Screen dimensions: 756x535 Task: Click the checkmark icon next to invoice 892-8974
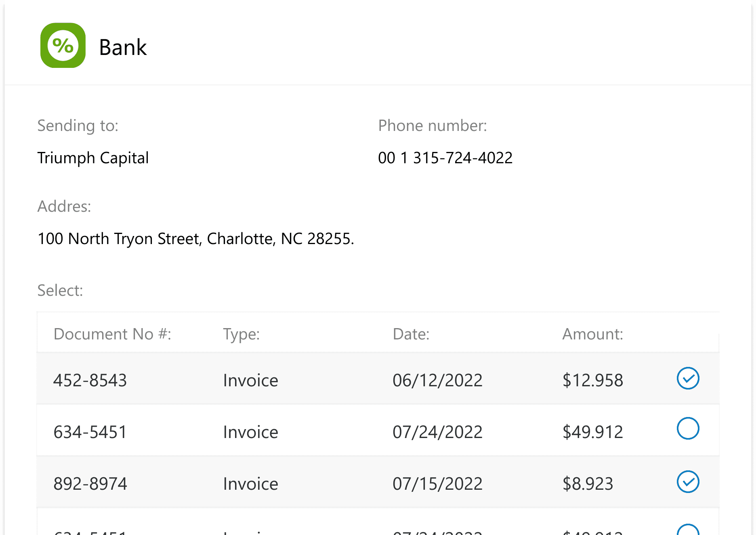click(688, 482)
